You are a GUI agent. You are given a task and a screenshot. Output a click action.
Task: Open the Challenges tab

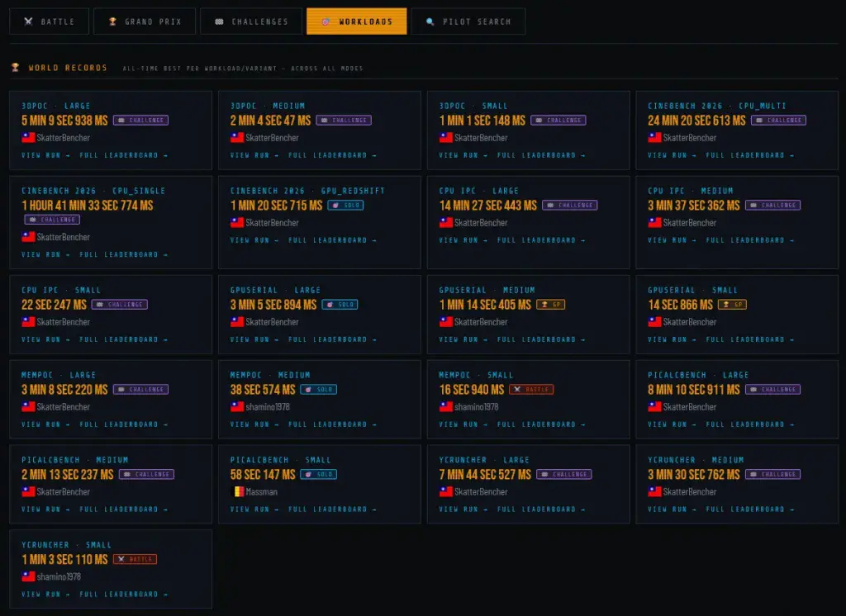[x=251, y=21]
